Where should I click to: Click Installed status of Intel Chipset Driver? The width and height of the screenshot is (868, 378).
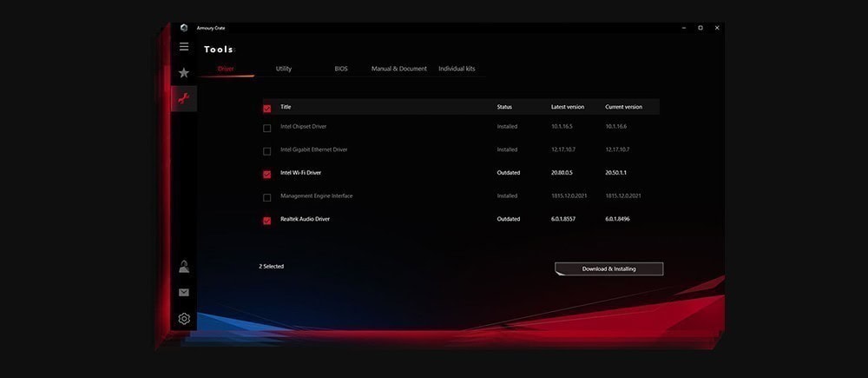(507, 126)
